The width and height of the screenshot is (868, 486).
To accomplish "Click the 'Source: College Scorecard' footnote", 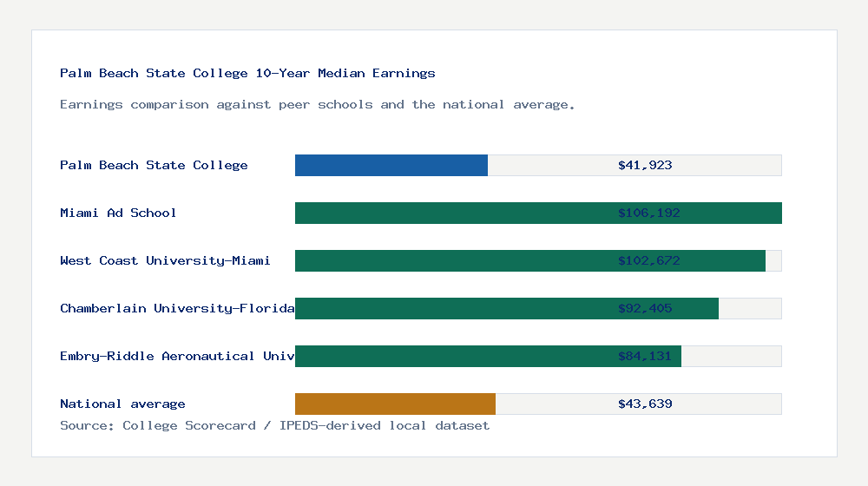I will [158, 425].
